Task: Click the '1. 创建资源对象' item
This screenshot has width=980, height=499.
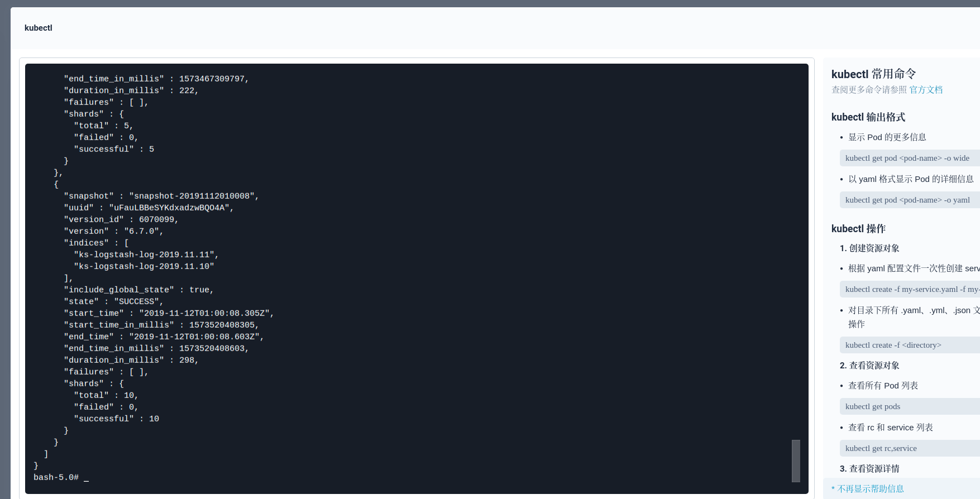Action: [x=869, y=248]
